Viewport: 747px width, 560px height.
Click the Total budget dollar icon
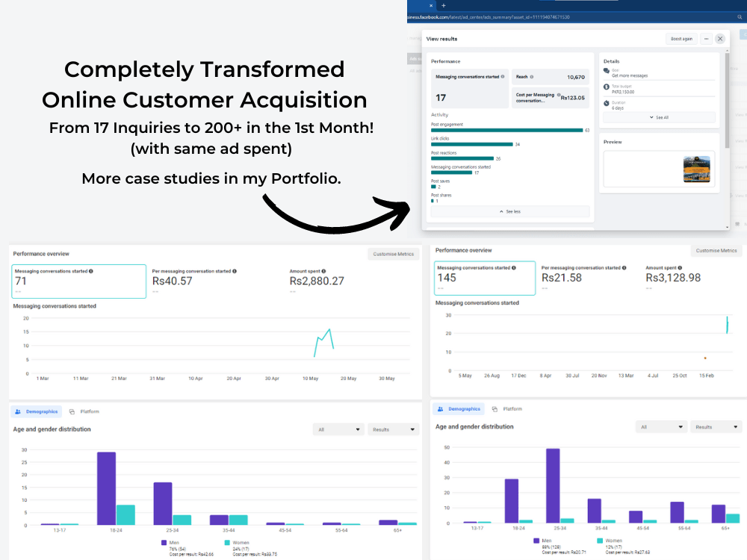[x=607, y=87]
